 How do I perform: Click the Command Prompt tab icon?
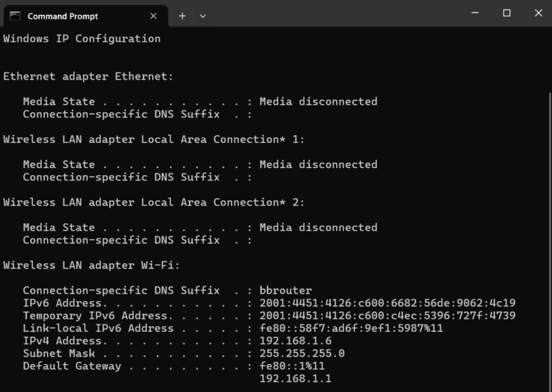[15, 16]
